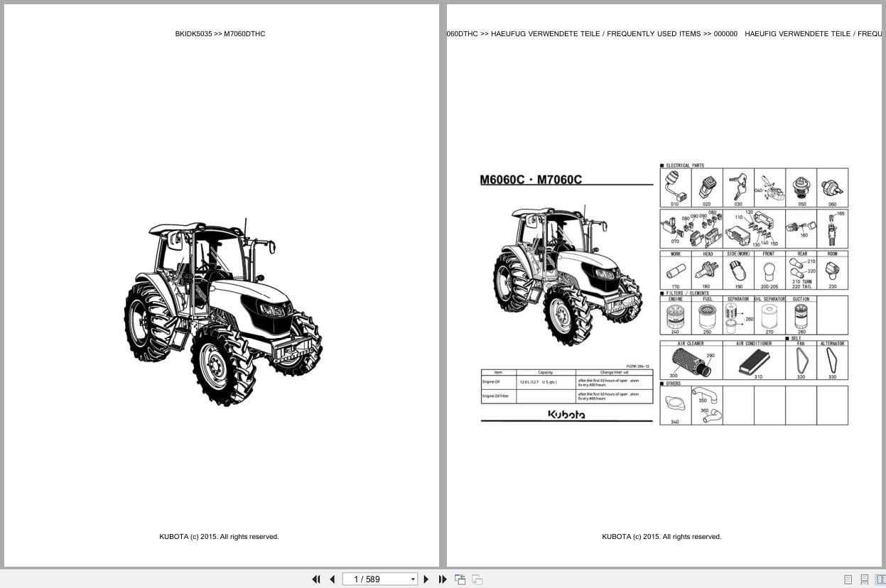The width and height of the screenshot is (886, 588).
Task: Click the AIR CONDITIONER filter part 310
Action: [x=754, y=361]
